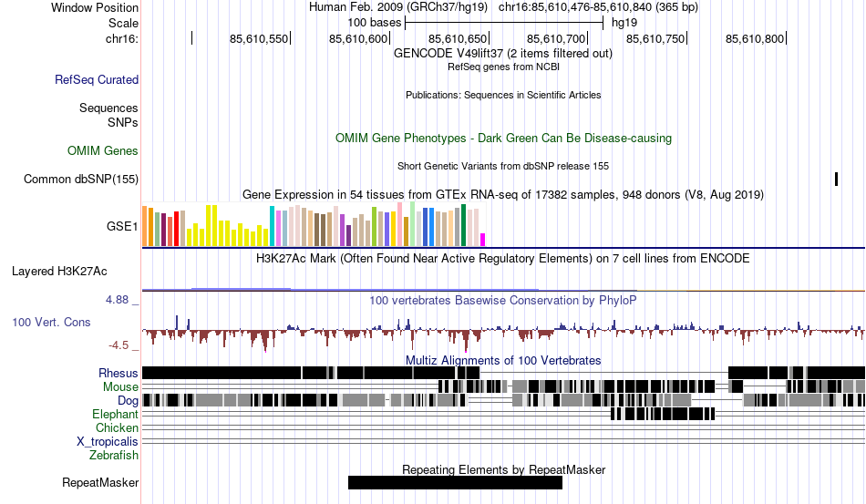Click the chr16:85,610,476-85,610,840 position text

click(598, 7)
